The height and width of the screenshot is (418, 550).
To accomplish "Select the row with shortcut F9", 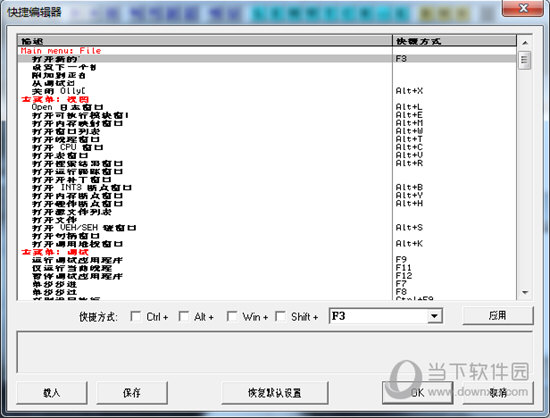I will click(x=267, y=260).
